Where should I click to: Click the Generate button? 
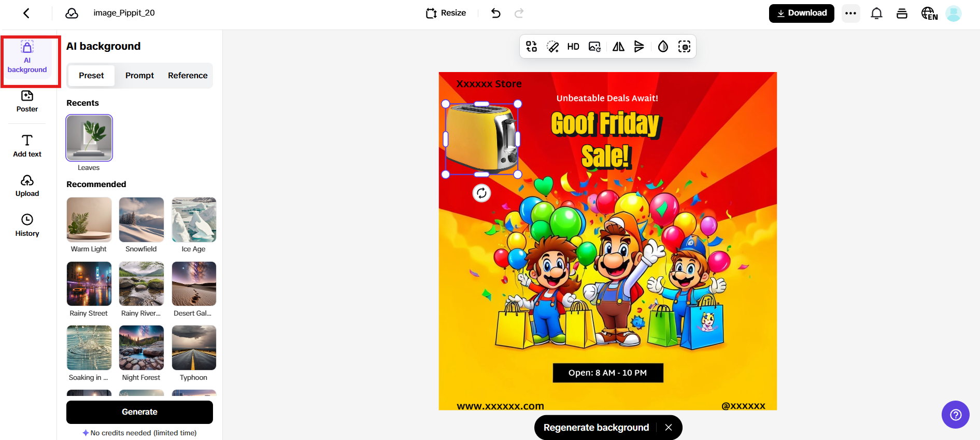point(139,412)
